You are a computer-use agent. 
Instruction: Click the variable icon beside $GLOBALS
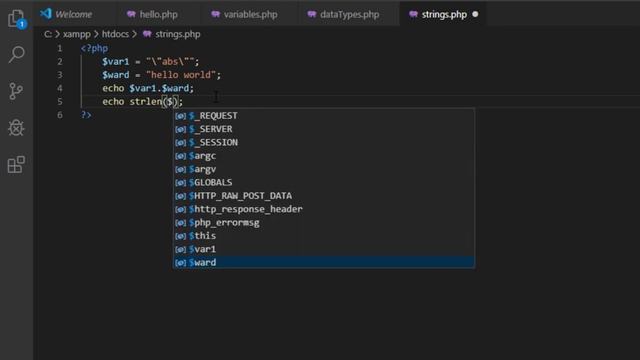[180, 182]
